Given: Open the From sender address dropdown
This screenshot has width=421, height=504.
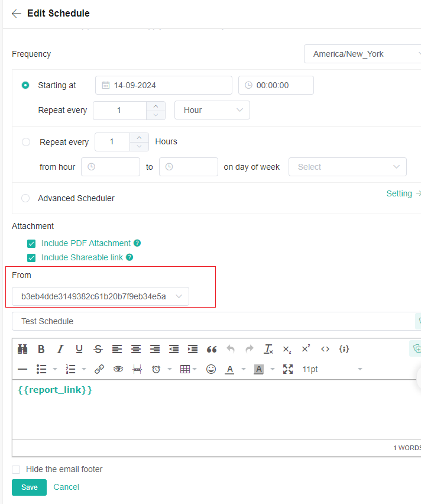Looking at the screenshot, I should point(101,296).
